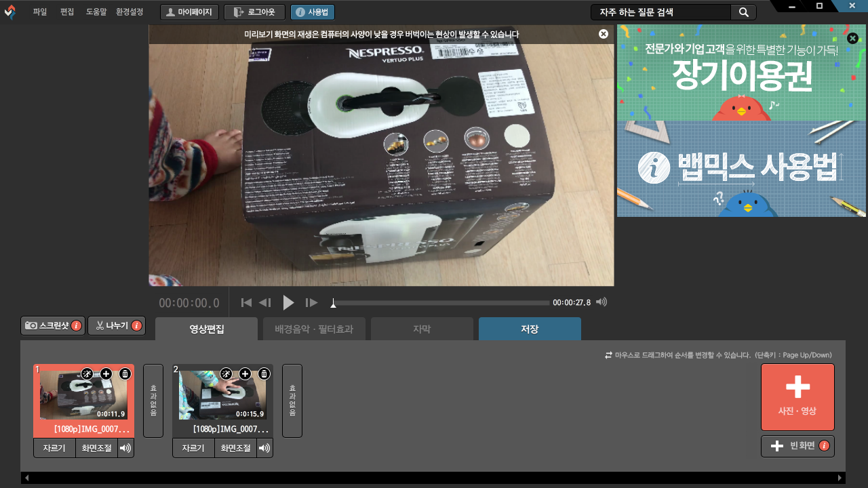Switch to 배경음악·필터효과 tab
This screenshot has width=868, height=488.
314,329
